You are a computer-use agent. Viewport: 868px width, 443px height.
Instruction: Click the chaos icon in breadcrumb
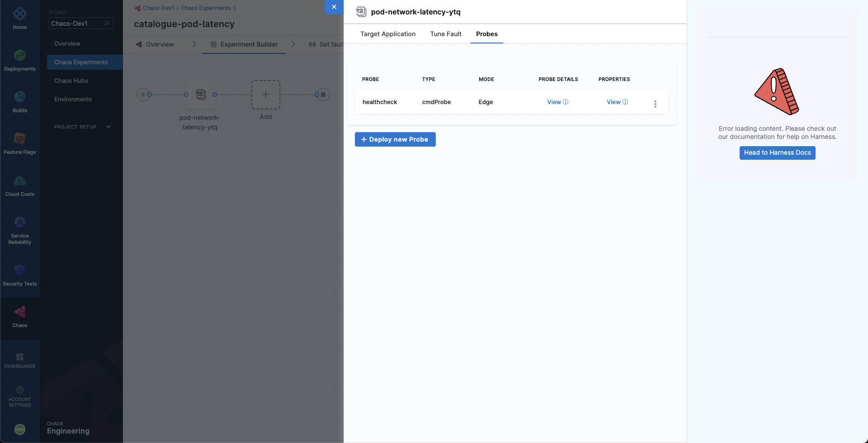[x=137, y=8]
